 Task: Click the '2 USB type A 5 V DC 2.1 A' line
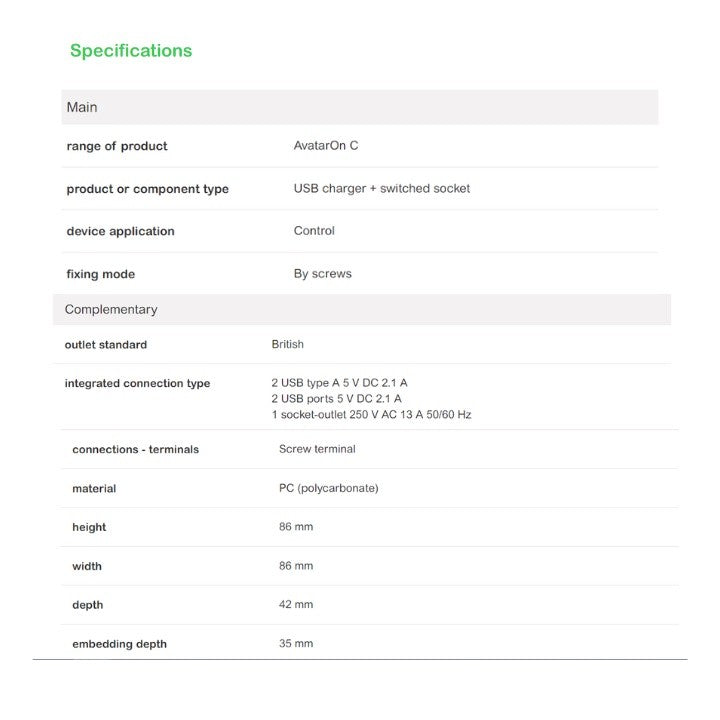pos(340,383)
